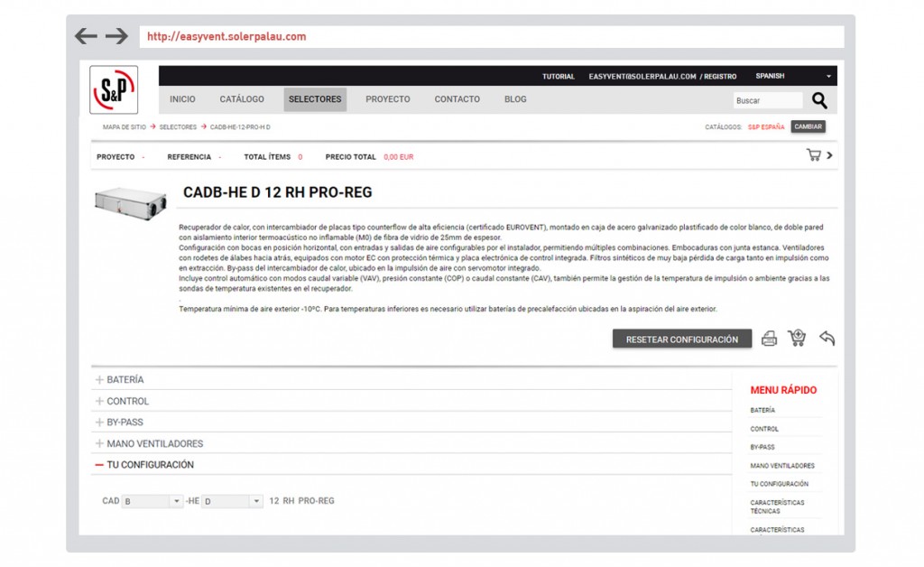Open the SPANISH language dropdown
The image size is (924, 567).
tap(793, 76)
